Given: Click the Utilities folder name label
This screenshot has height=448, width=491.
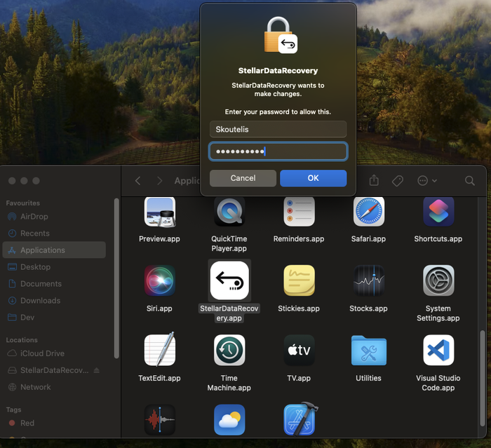Looking at the screenshot, I should pyautogui.click(x=368, y=378).
